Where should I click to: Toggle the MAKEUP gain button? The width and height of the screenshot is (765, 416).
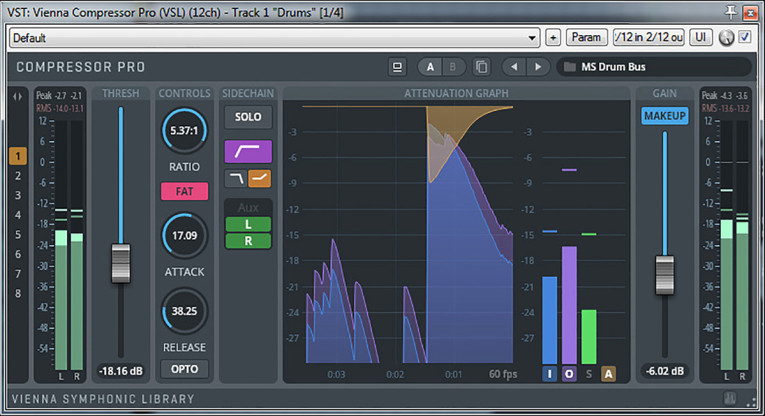pyautogui.click(x=664, y=116)
